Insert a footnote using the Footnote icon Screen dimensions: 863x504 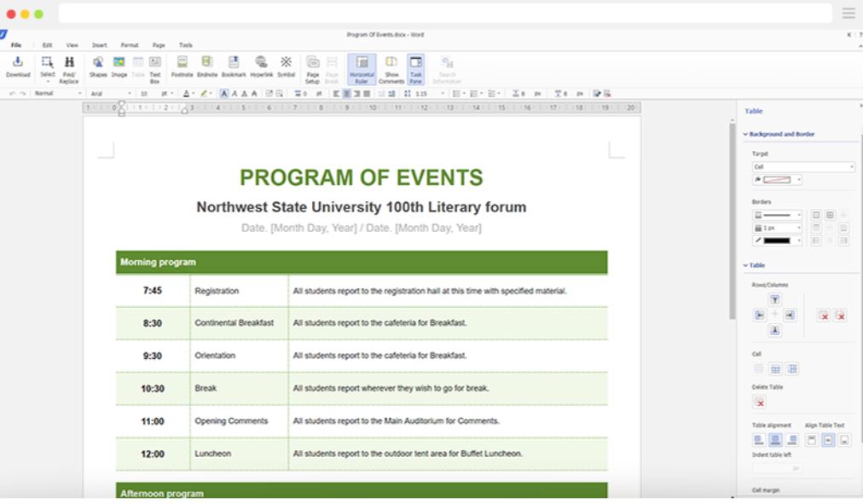coord(182,62)
